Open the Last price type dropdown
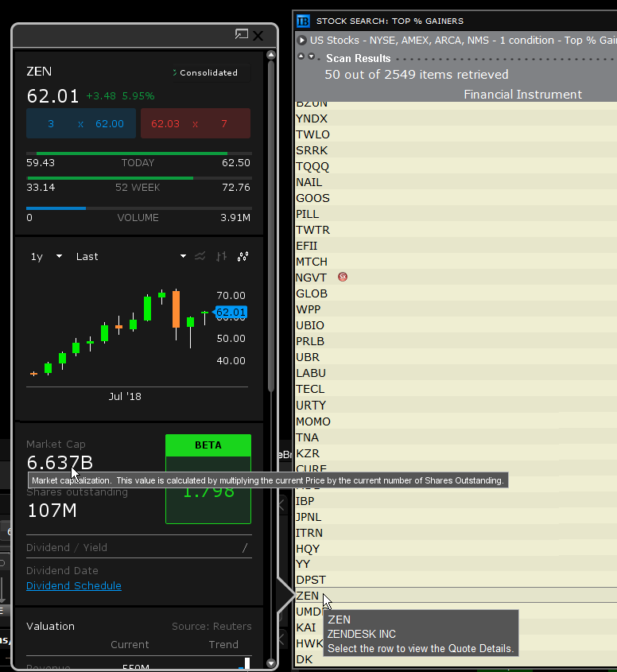617x672 pixels. [130, 256]
